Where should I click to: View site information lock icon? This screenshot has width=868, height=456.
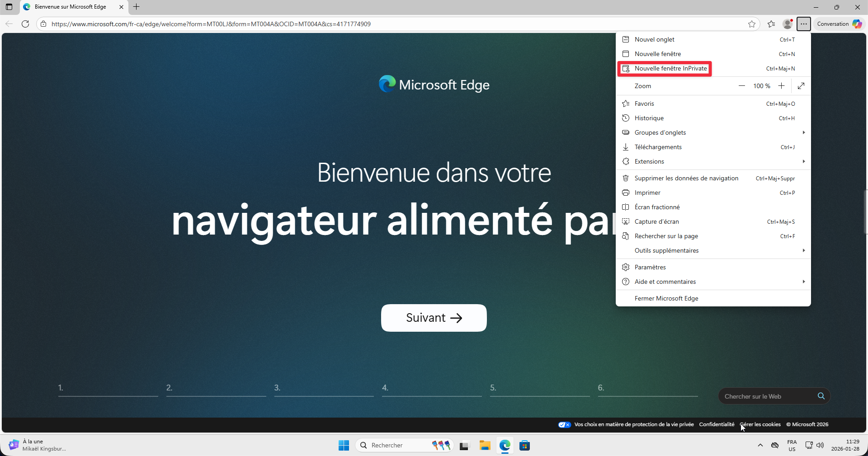pos(43,24)
